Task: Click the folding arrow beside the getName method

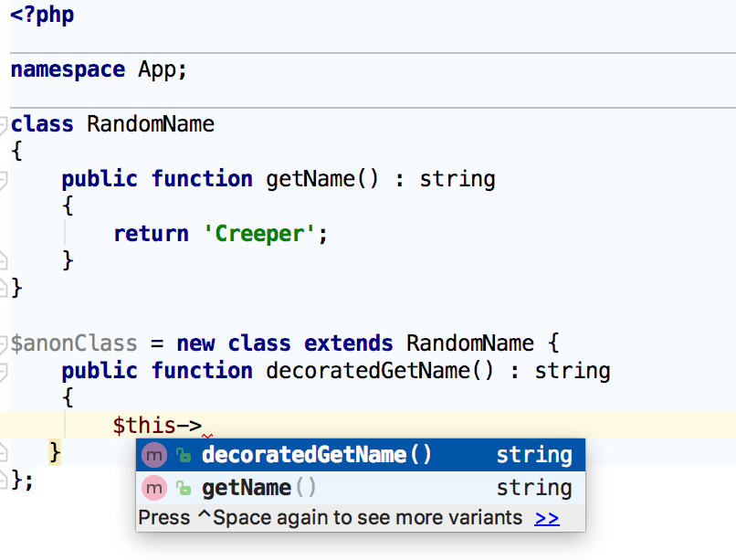Action: (x=5, y=179)
